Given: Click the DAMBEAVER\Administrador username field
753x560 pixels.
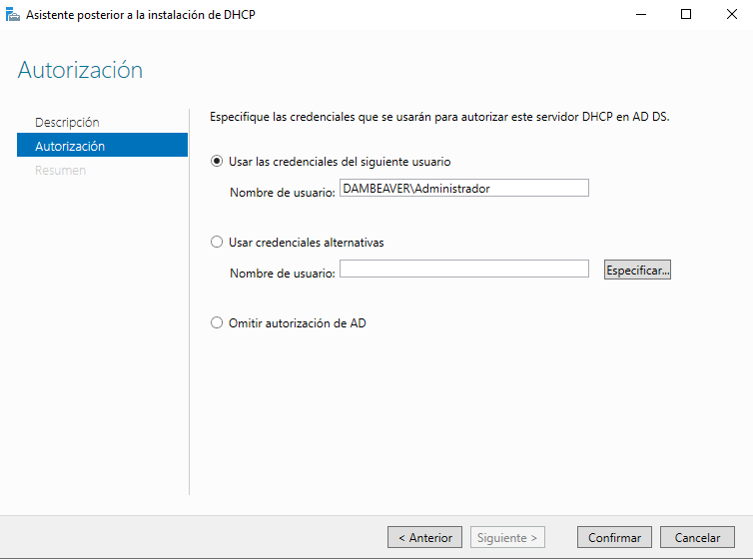Looking at the screenshot, I should click(x=464, y=188).
